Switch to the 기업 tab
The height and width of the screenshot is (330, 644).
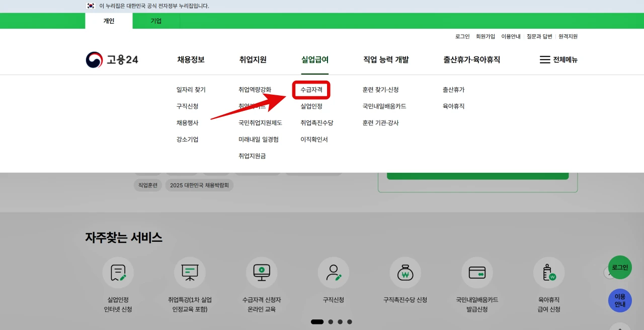(x=156, y=21)
